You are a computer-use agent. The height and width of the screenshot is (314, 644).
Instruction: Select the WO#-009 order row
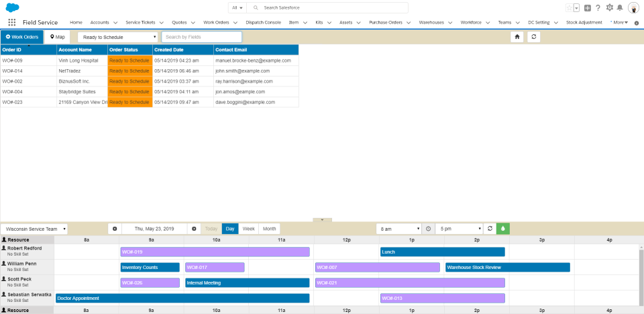point(150,60)
